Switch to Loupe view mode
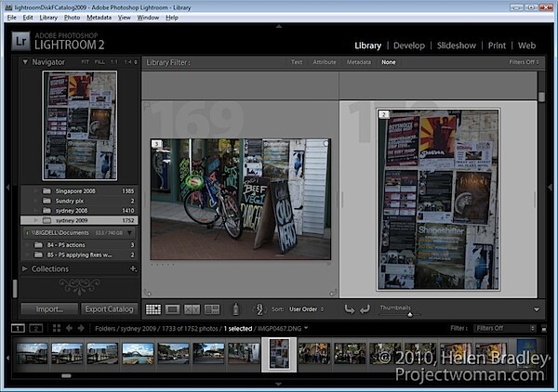 tap(172, 309)
